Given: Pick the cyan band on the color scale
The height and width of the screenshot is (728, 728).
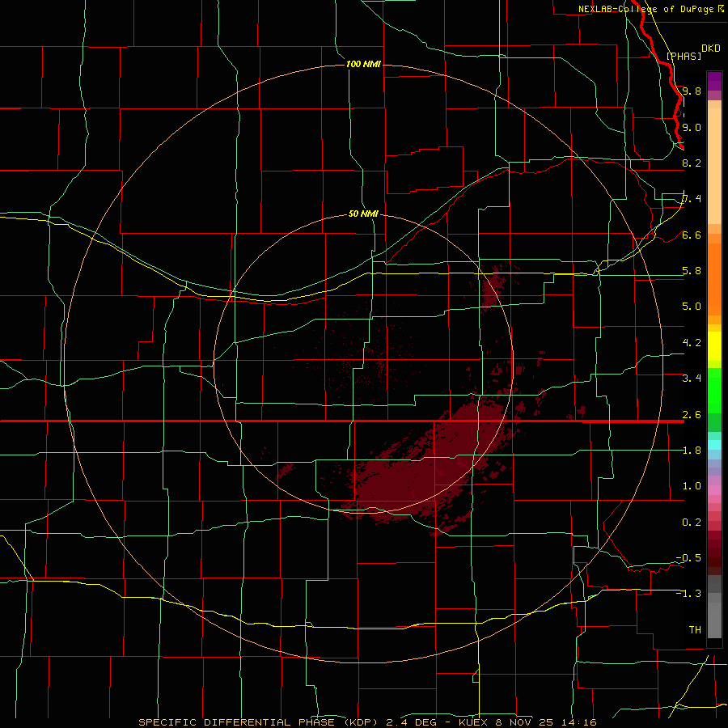Looking at the screenshot, I should [x=714, y=444].
